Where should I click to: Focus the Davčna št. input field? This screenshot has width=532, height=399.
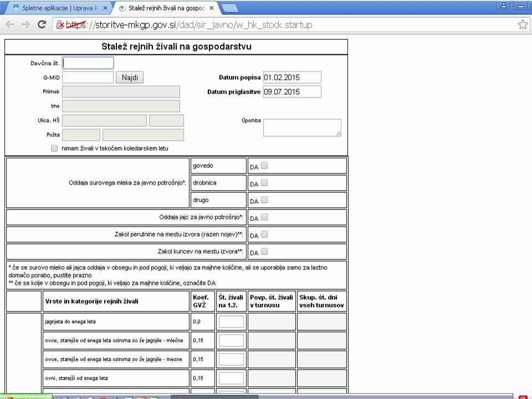(x=88, y=63)
